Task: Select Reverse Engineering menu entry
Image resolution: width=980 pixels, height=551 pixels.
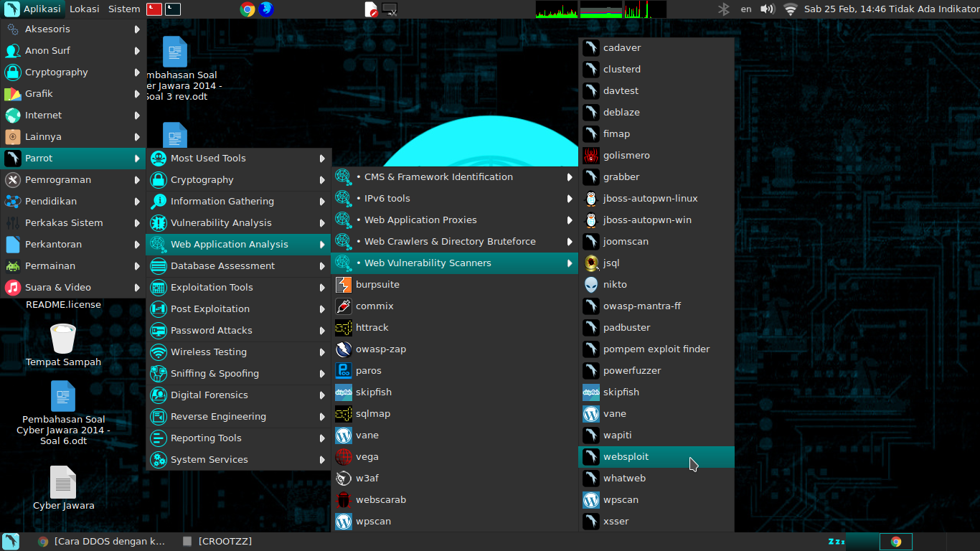Action: [238, 417]
